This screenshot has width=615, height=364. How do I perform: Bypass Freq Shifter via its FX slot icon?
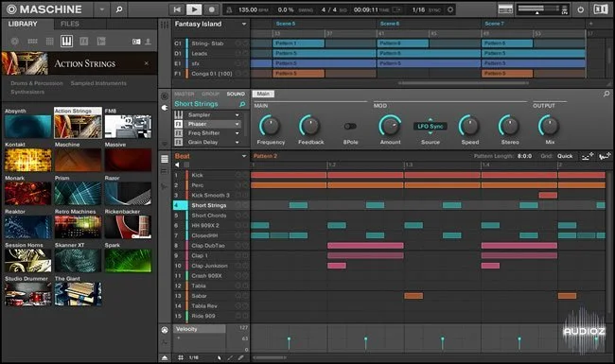[179, 132]
